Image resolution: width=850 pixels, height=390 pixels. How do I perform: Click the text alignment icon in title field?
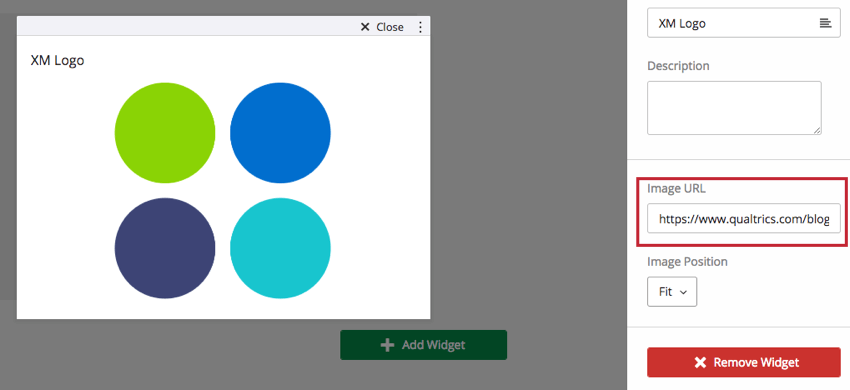pyautogui.click(x=825, y=23)
